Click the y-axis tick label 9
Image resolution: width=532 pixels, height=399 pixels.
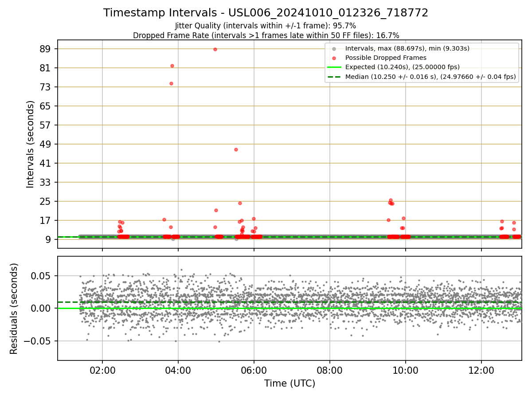point(49,239)
